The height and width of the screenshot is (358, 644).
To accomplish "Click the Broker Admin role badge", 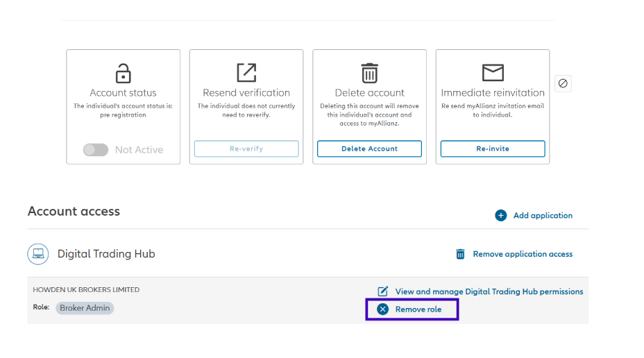I will point(85,308).
